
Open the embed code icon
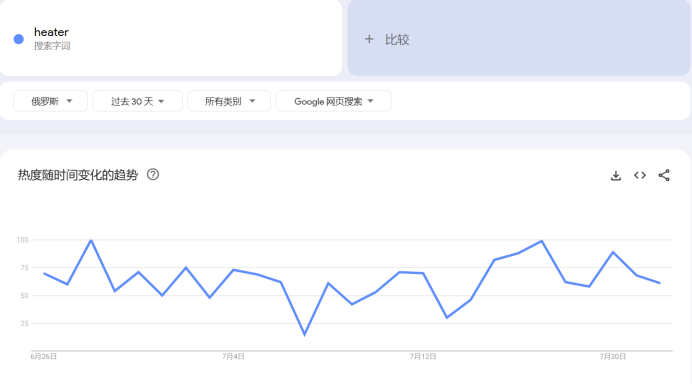pyautogui.click(x=640, y=175)
